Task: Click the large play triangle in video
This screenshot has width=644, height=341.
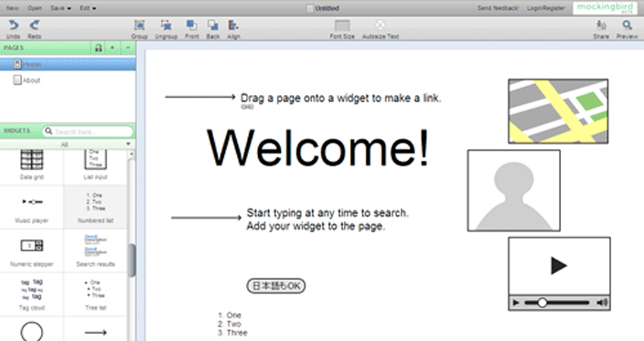Action: (x=559, y=265)
